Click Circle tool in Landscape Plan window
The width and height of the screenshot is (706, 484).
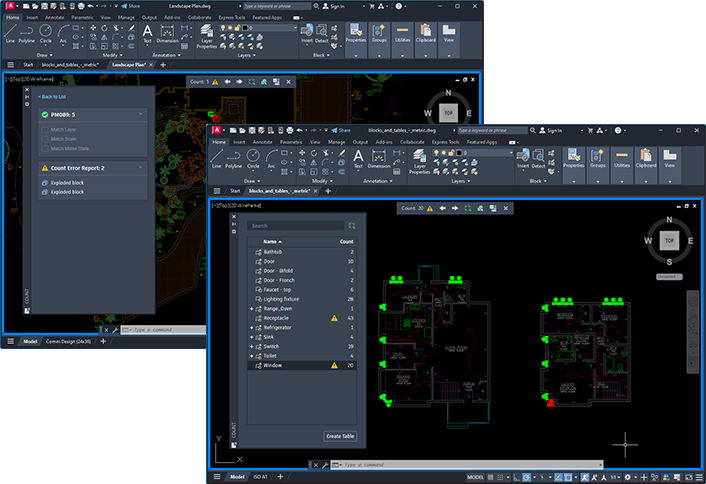[45, 34]
